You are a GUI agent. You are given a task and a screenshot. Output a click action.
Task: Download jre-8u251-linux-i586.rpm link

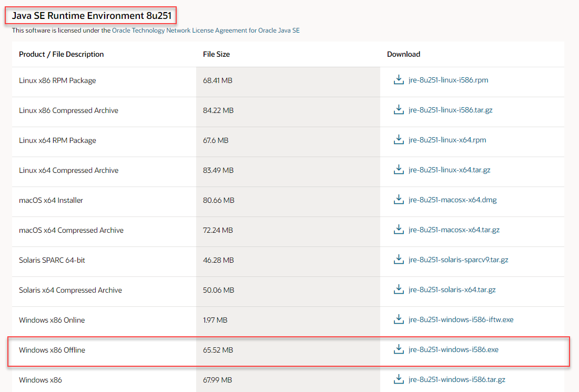(448, 80)
